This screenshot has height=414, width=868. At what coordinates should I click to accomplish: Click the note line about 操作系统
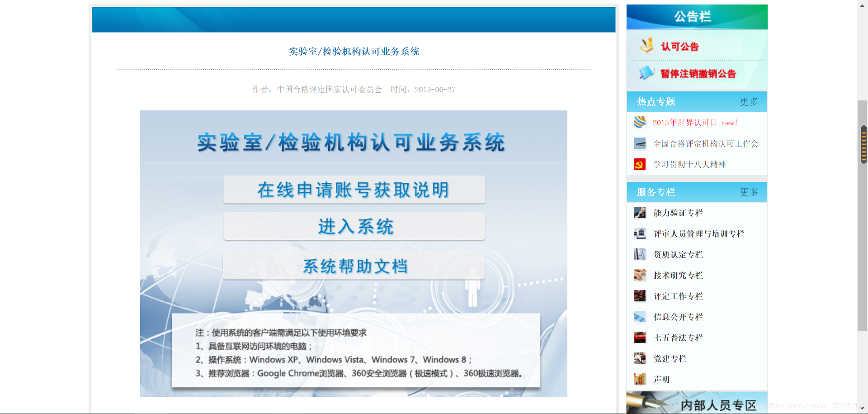pyautogui.click(x=334, y=360)
